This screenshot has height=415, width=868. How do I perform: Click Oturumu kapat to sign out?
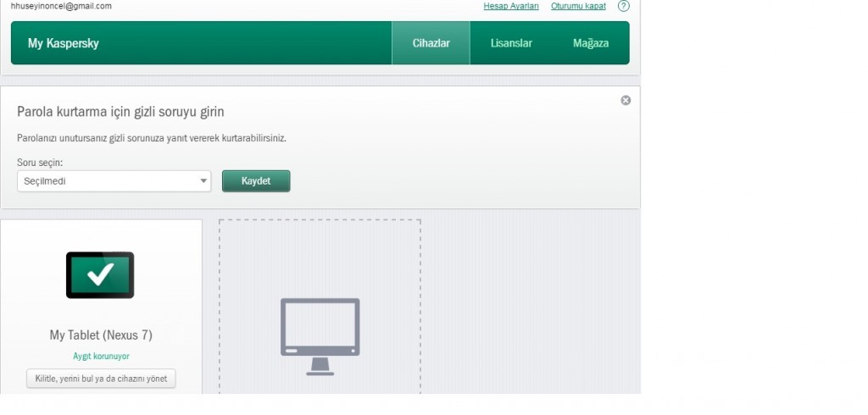point(578,6)
